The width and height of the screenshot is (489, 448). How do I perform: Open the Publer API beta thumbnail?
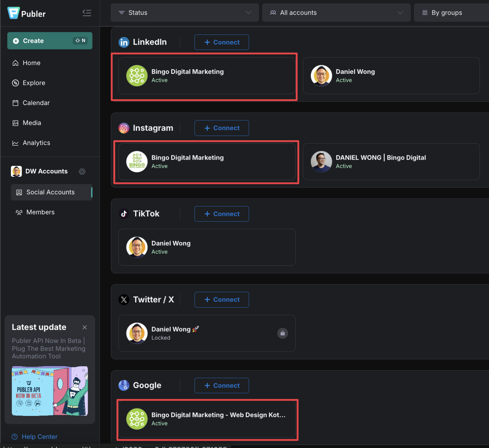point(50,391)
